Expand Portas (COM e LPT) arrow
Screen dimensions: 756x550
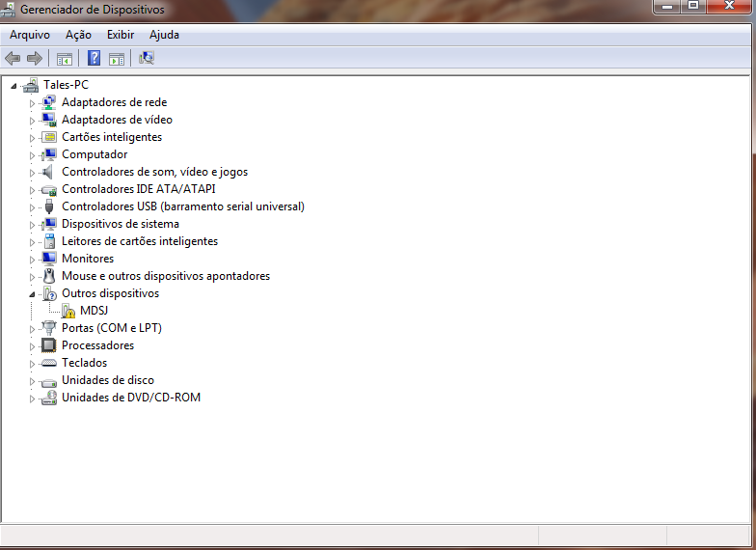32,329
